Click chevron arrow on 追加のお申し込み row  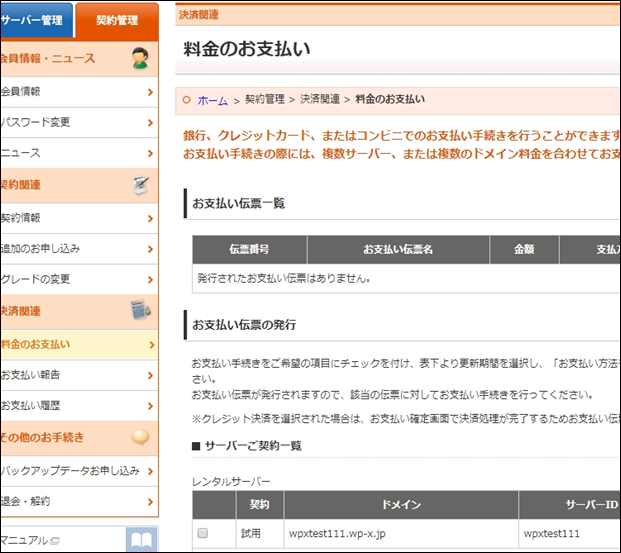tap(150, 249)
